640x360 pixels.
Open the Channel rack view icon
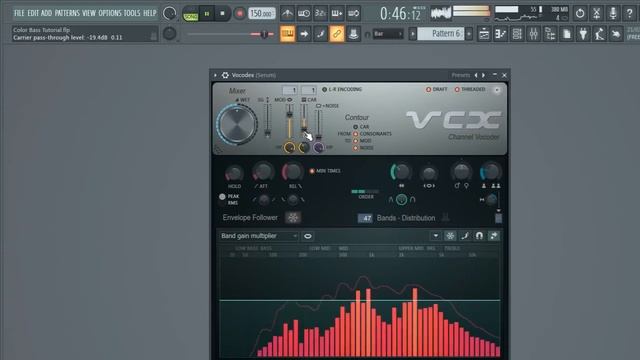(x=517, y=34)
